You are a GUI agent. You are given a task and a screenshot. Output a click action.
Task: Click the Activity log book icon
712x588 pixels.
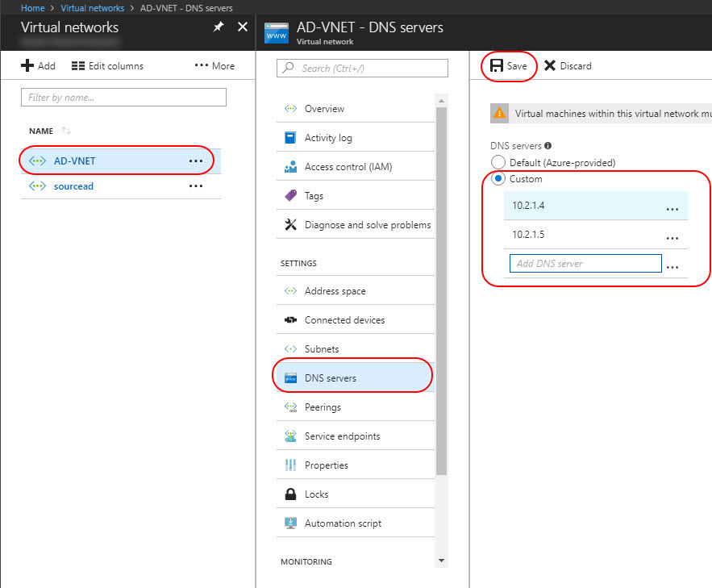(290, 138)
